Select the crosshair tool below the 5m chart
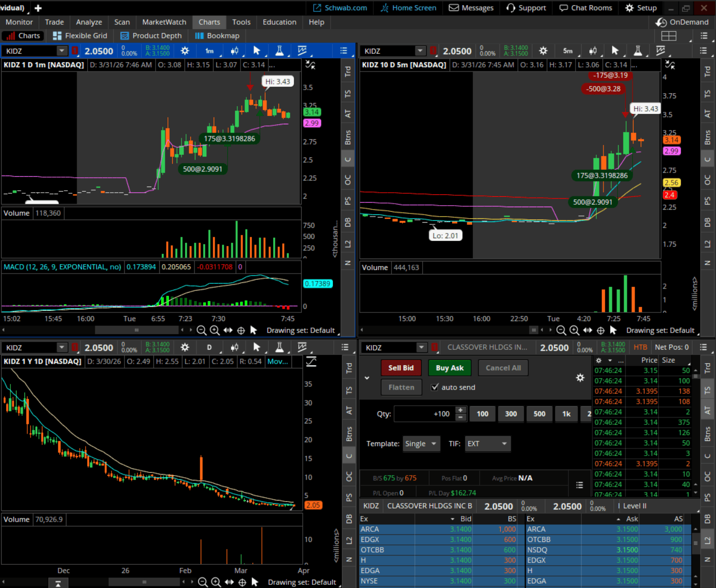Image resolution: width=716 pixels, height=588 pixels. point(601,331)
